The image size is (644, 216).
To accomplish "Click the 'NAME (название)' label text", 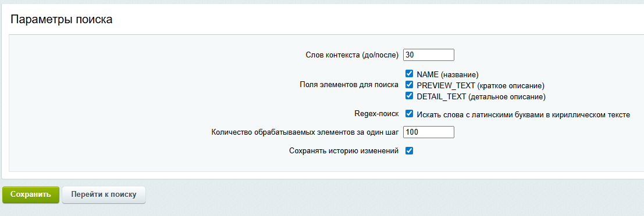I will coord(448,75).
